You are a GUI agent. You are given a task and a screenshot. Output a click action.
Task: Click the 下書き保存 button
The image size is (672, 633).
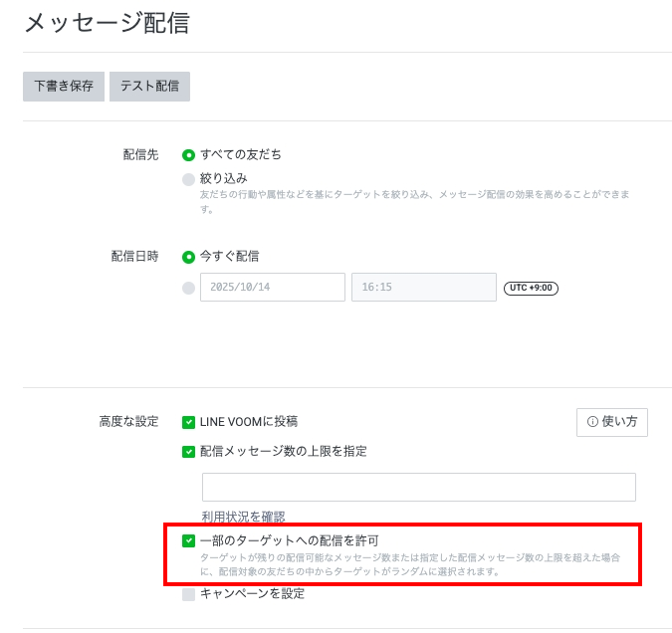point(64,86)
